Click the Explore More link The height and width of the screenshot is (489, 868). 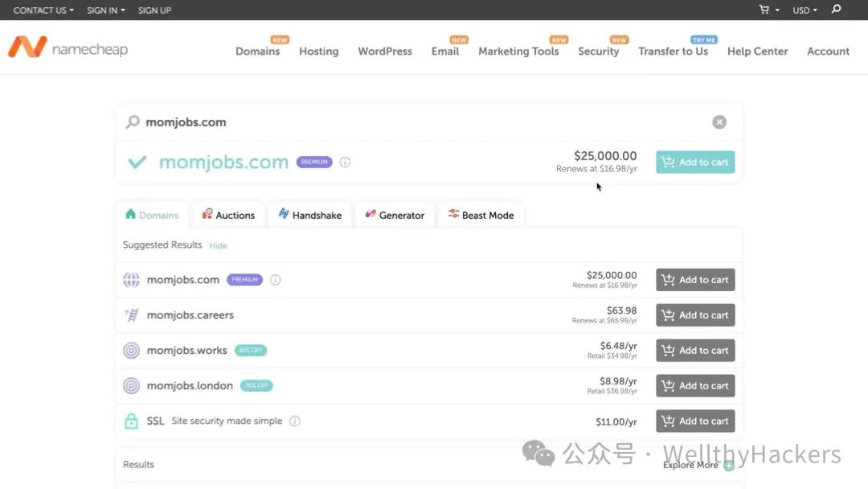coord(690,465)
